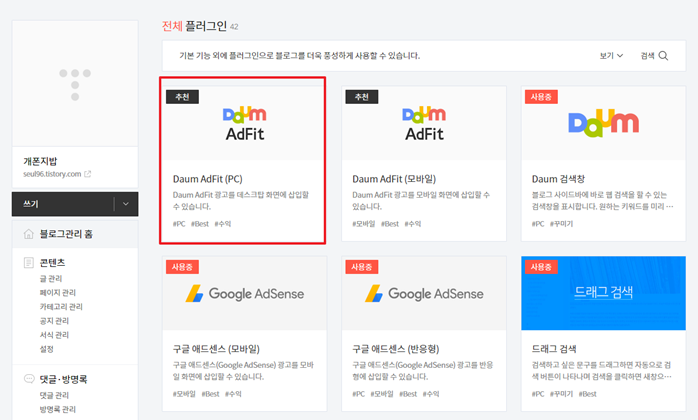This screenshot has height=420, width=698.
Task: Click 사용중 badge on 드래그 검색 card
Action: (x=541, y=267)
